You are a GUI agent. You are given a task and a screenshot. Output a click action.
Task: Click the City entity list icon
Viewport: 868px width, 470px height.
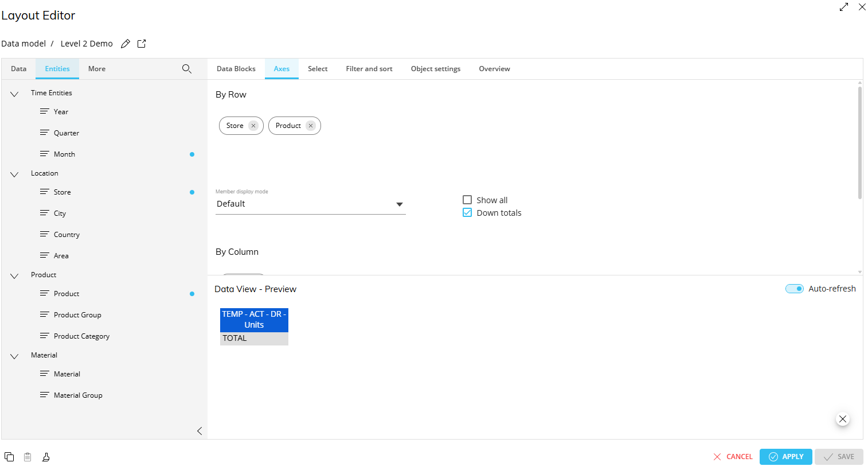tap(44, 213)
